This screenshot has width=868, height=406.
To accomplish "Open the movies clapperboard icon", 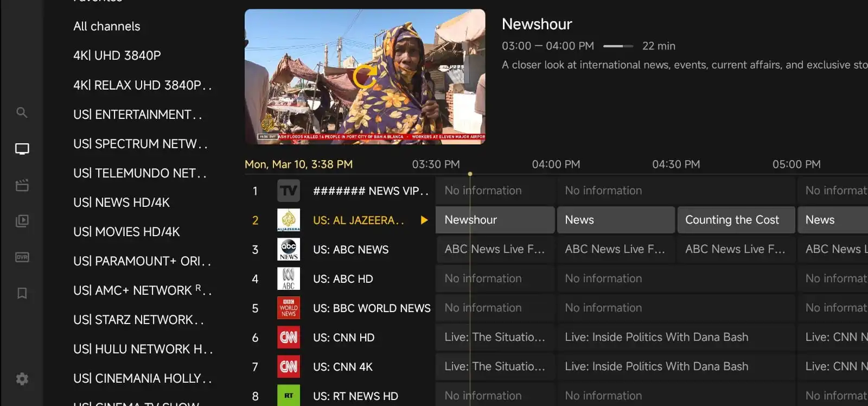I will point(22,185).
